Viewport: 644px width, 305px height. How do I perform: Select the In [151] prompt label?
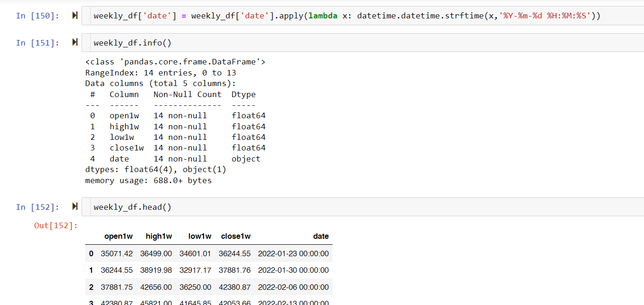tap(38, 43)
